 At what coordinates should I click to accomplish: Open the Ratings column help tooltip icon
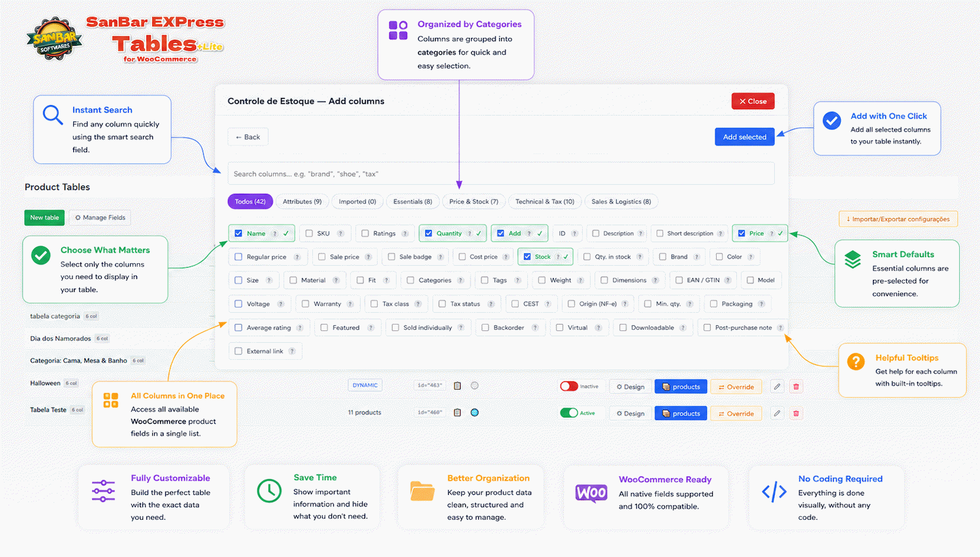click(x=405, y=234)
